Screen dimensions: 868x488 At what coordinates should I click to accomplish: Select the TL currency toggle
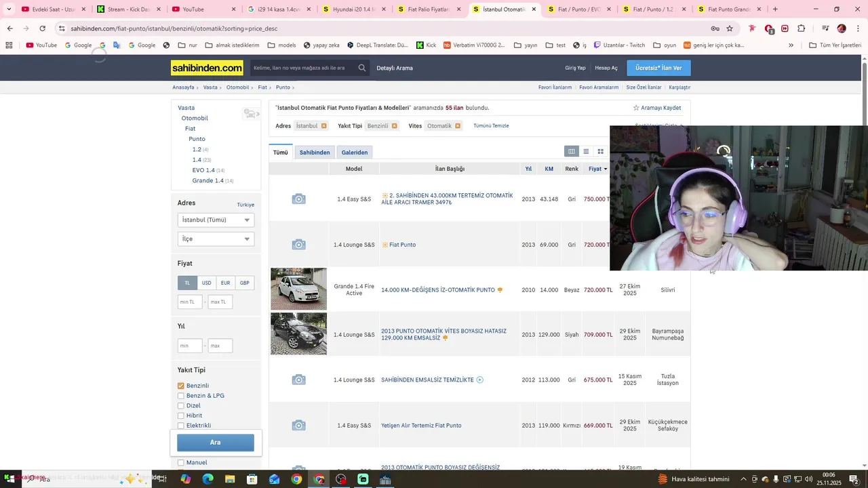click(x=187, y=283)
